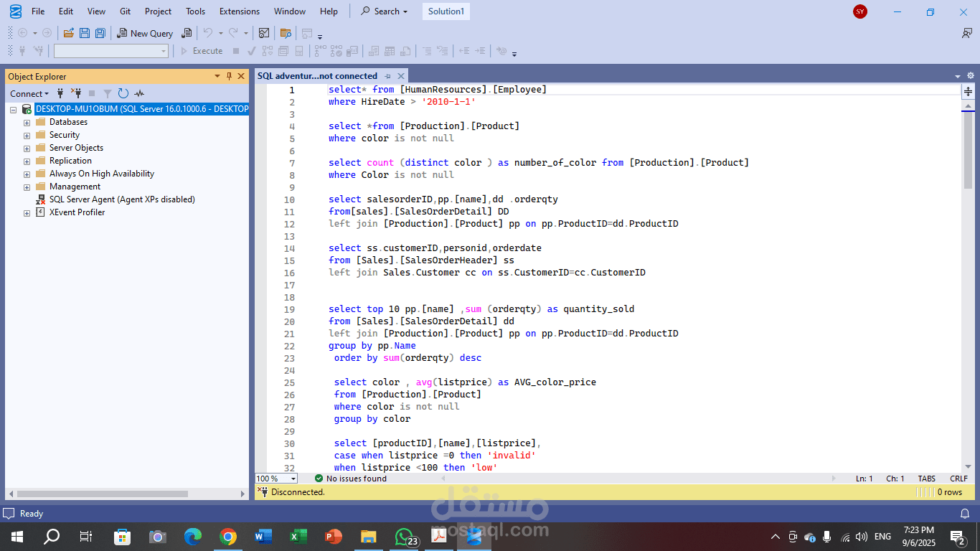Click Disconnect icon in Object Explorer

point(76,94)
